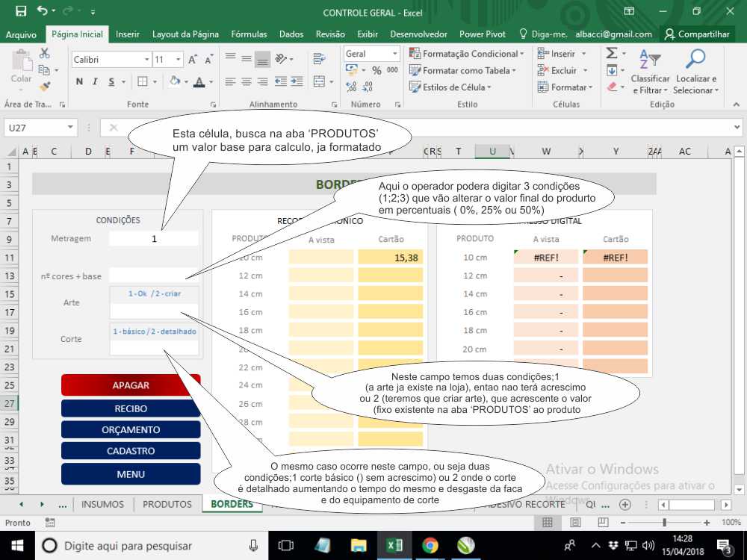Toggle underline formatting (S)
The width and height of the screenshot is (747, 560).
point(111,81)
